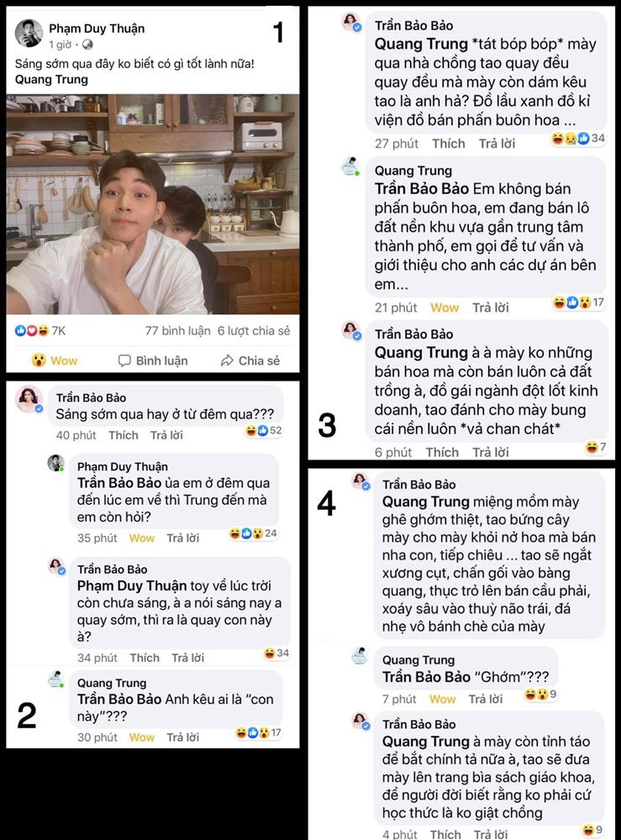Image resolution: width=621 pixels, height=840 pixels.
Task: Click the public globe privacy icon
Action: pyautogui.click(x=87, y=45)
